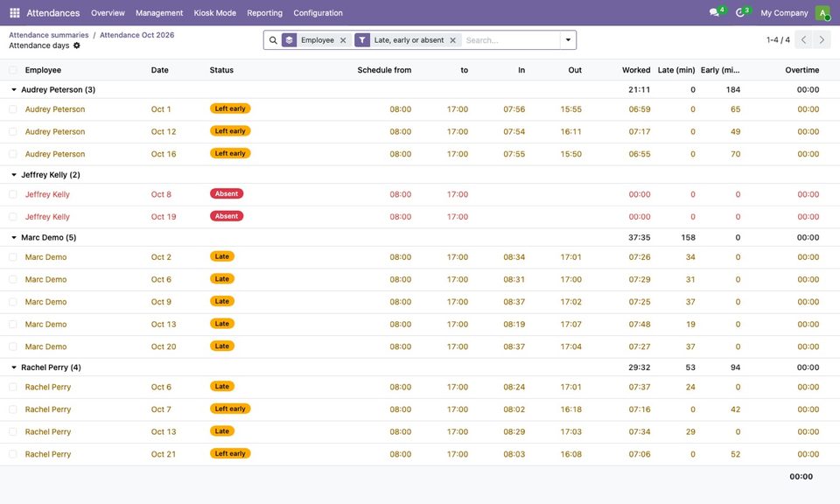Remove the Late, early or absent filter
The image size is (840, 504).
point(452,40)
